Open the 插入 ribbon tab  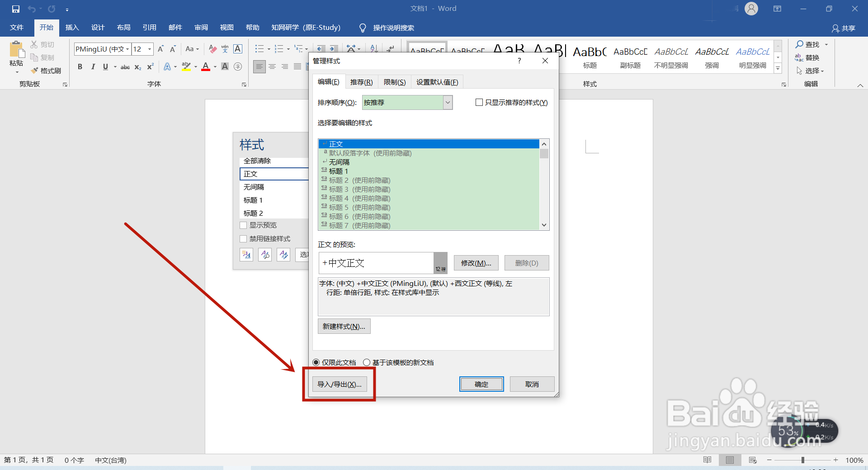72,28
